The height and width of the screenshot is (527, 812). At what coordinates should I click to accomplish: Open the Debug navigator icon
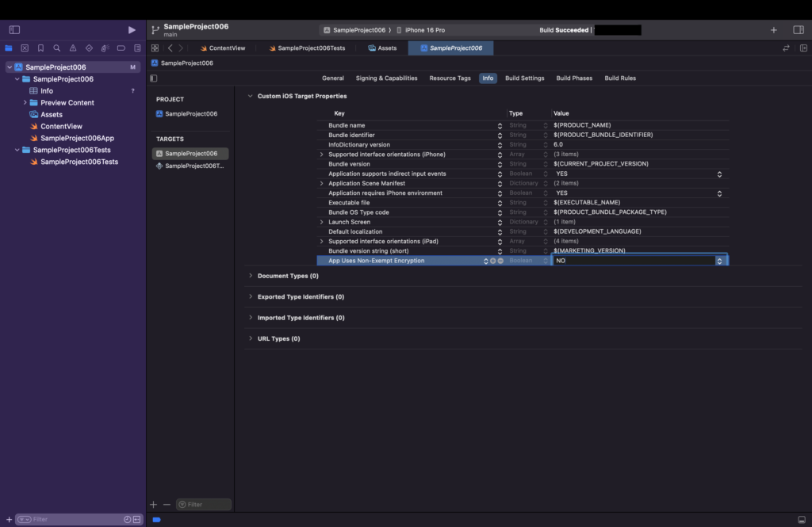click(105, 48)
